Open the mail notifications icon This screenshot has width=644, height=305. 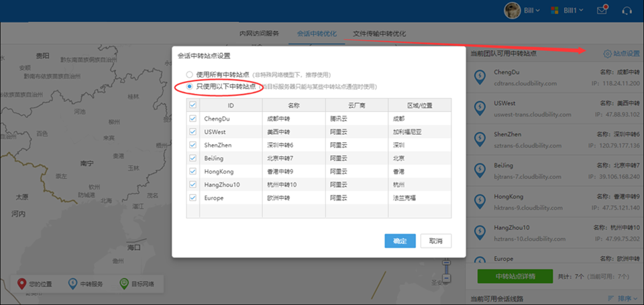(x=602, y=10)
